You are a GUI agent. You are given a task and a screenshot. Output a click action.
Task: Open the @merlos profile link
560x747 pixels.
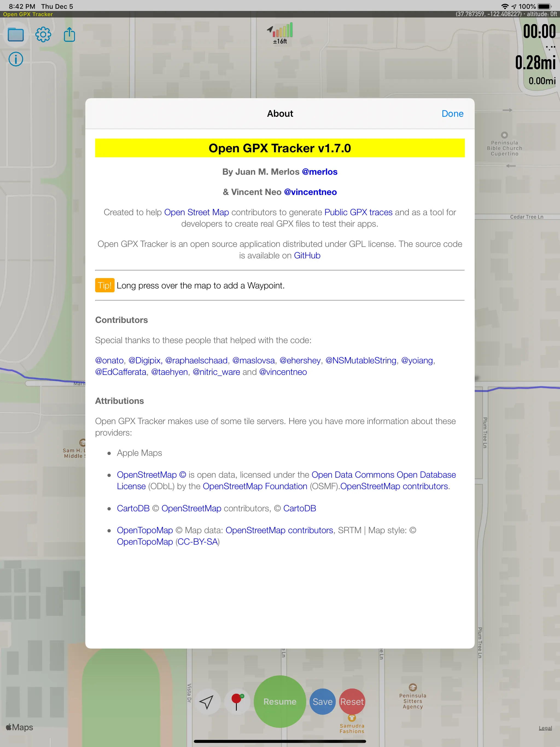click(320, 172)
